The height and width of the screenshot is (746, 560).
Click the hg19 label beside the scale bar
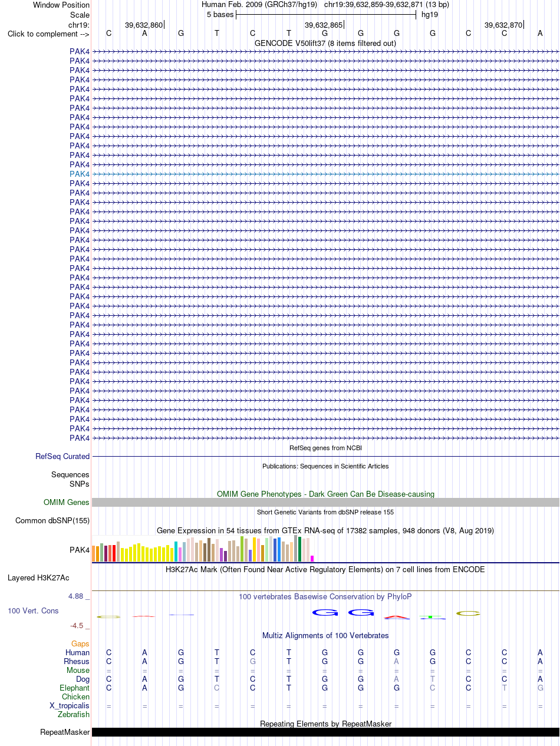pos(430,15)
